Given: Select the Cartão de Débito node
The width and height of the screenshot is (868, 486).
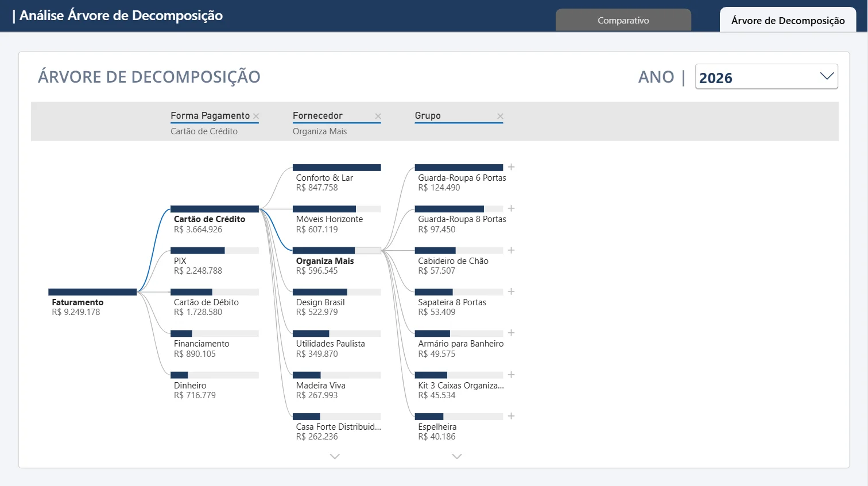Looking at the screenshot, I should [x=215, y=302].
